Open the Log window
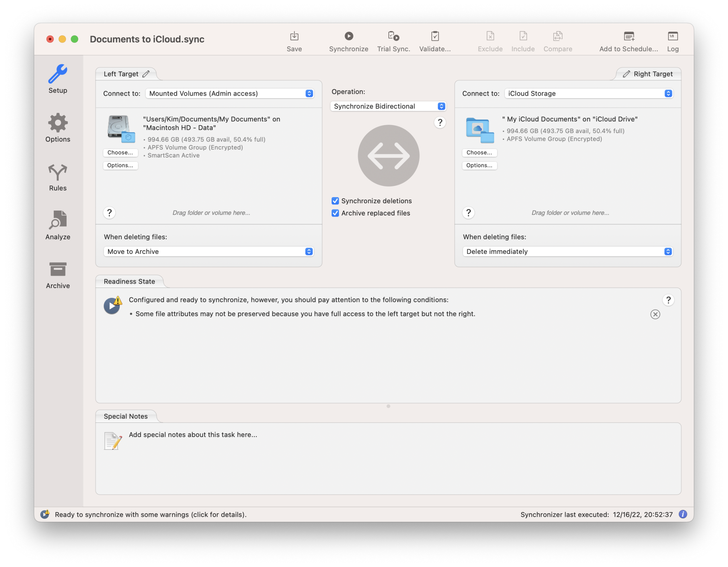The height and width of the screenshot is (567, 728). 672,36
